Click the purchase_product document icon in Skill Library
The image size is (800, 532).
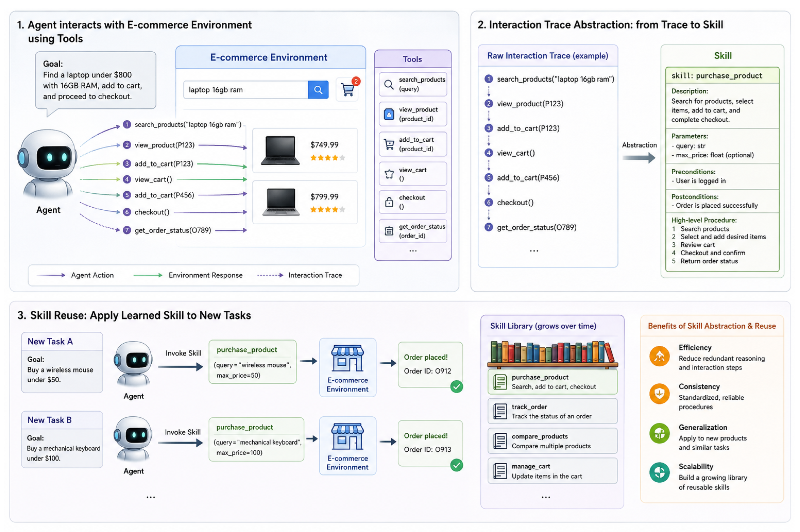(x=500, y=382)
